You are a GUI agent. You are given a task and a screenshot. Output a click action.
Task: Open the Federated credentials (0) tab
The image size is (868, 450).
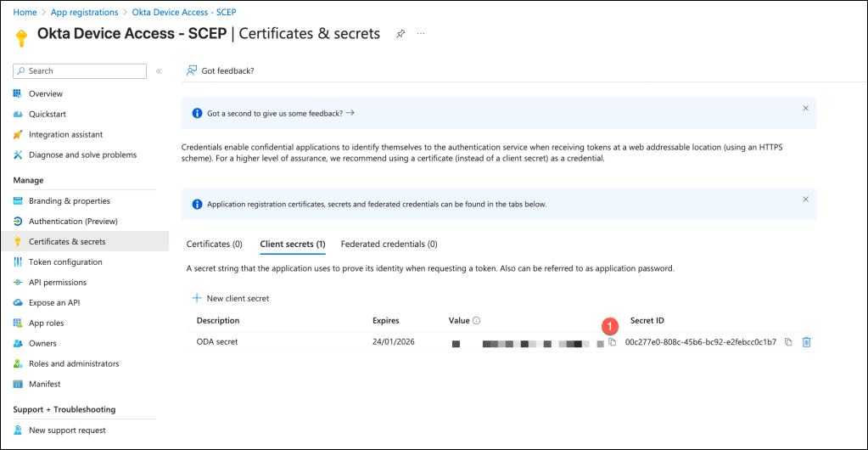(x=389, y=244)
